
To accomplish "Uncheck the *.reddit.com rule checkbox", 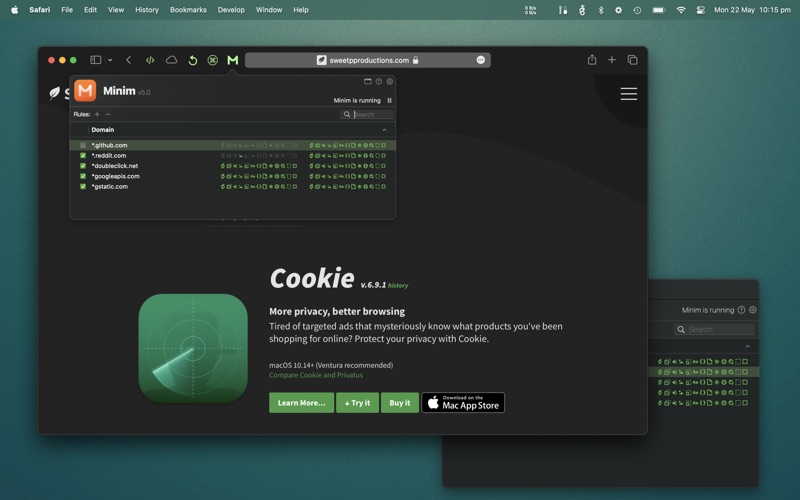I will click(83, 156).
